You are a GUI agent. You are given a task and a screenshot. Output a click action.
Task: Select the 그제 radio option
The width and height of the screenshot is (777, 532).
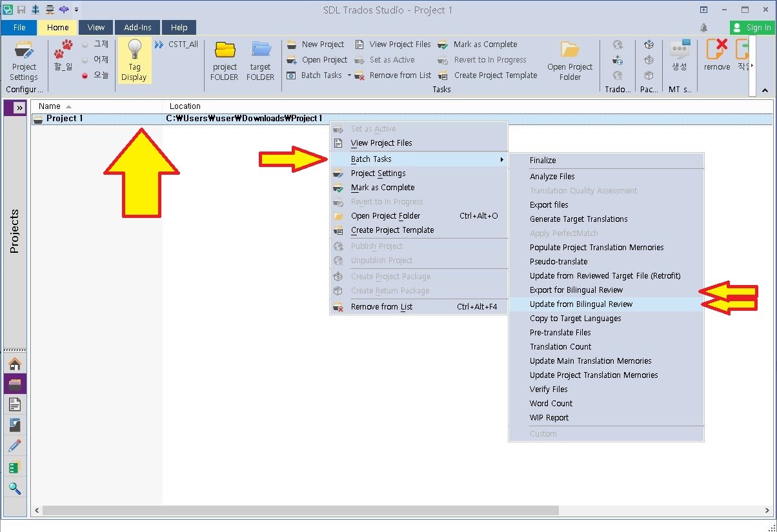(95, 44)
